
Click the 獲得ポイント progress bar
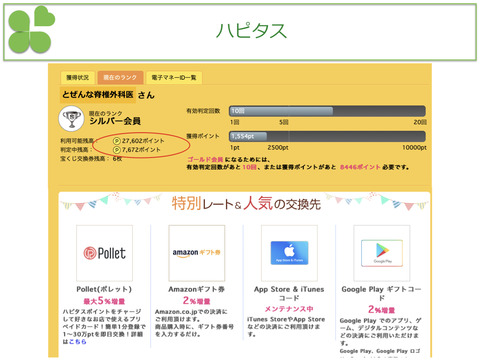tap(327, 136)
